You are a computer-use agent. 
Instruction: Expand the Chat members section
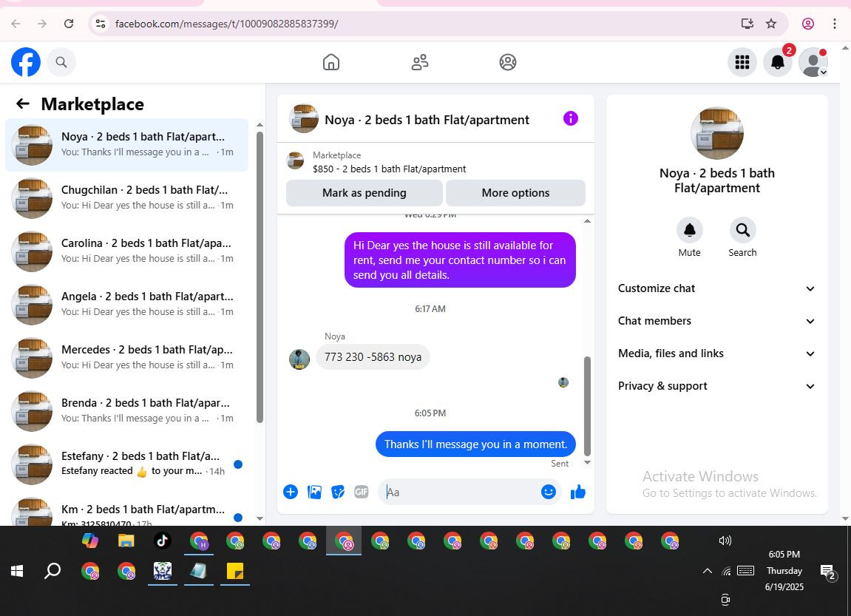(x=716, y=321)
